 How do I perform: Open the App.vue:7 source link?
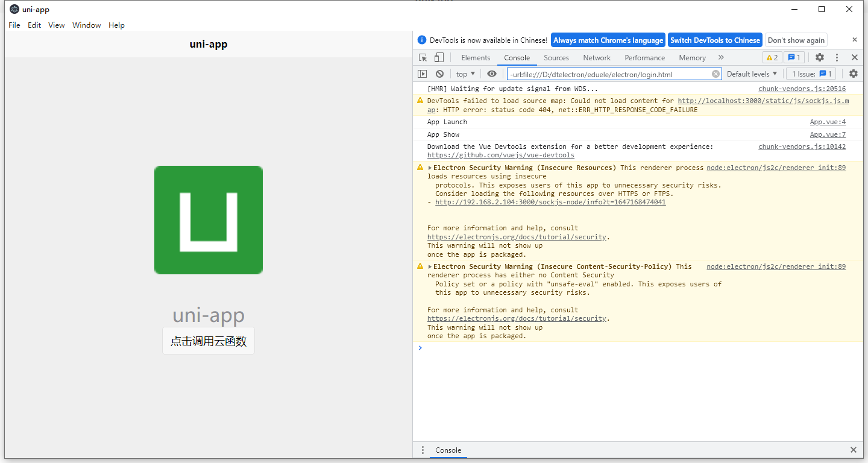click(828, 134)
